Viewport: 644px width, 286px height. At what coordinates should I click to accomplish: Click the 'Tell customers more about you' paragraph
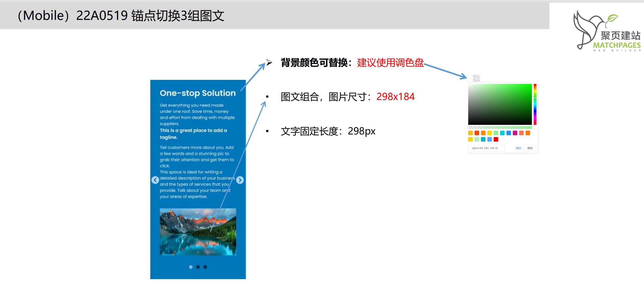[x=197, y=156]
